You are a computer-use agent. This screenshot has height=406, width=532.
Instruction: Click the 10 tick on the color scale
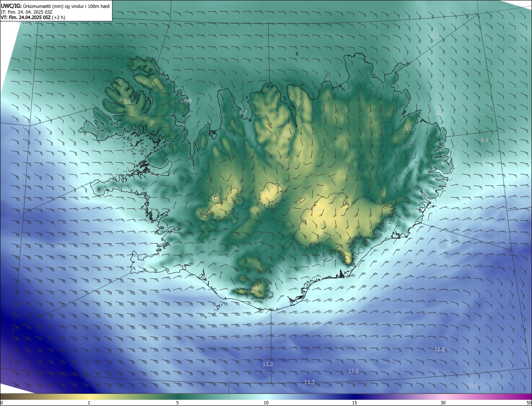point(266,403)
